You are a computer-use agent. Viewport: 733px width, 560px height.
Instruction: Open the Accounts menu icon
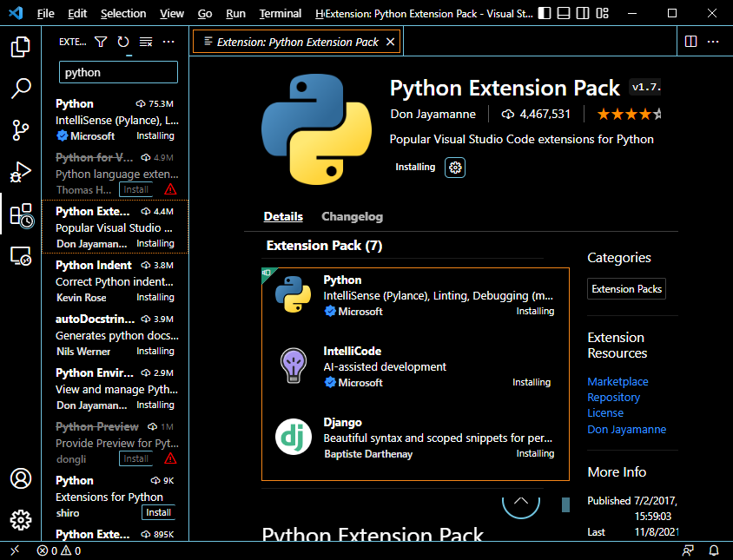click(x=21, y=478)
